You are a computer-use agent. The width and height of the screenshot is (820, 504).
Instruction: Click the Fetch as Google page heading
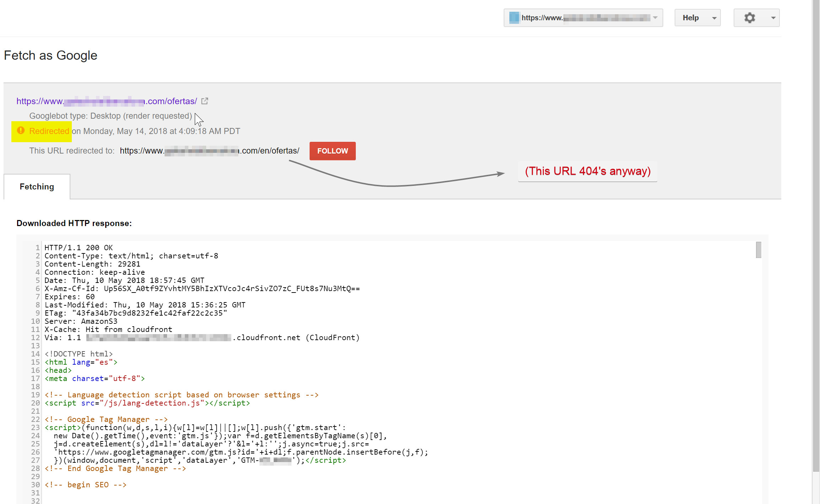click(50, 55)
